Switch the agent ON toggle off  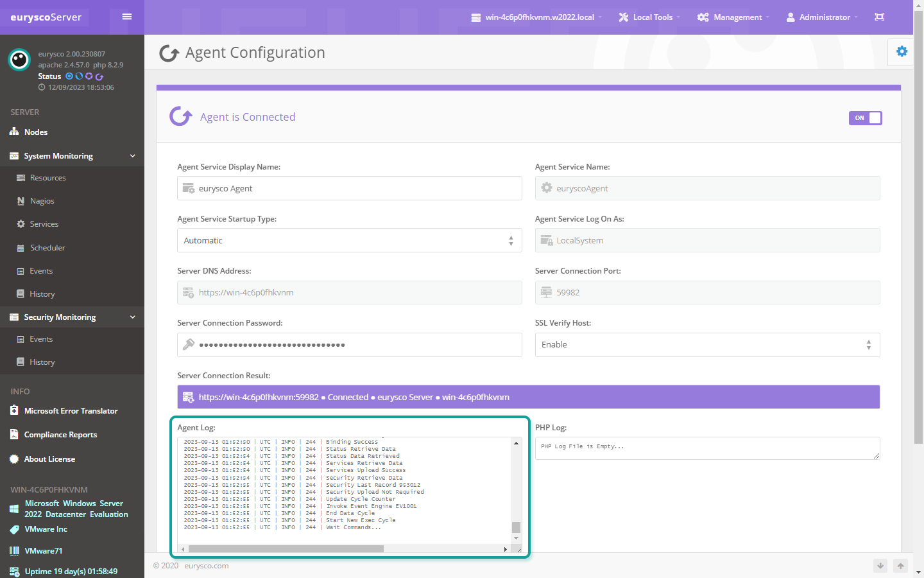866,118
